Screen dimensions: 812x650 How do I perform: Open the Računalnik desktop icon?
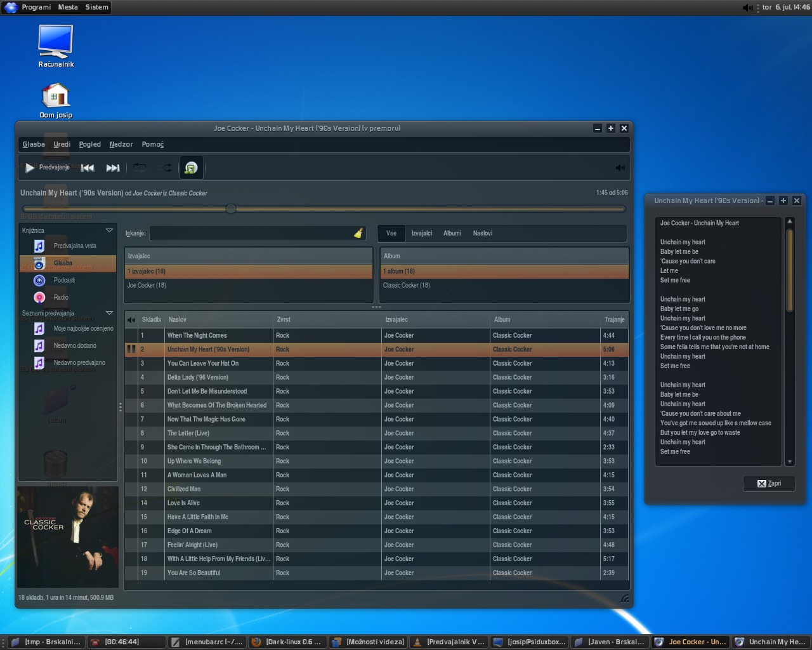click(56, 46)
